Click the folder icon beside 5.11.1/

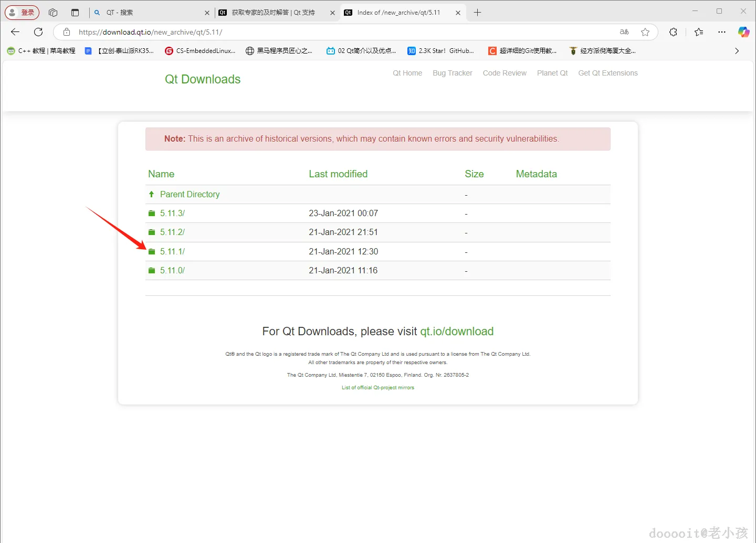(152, 252)
